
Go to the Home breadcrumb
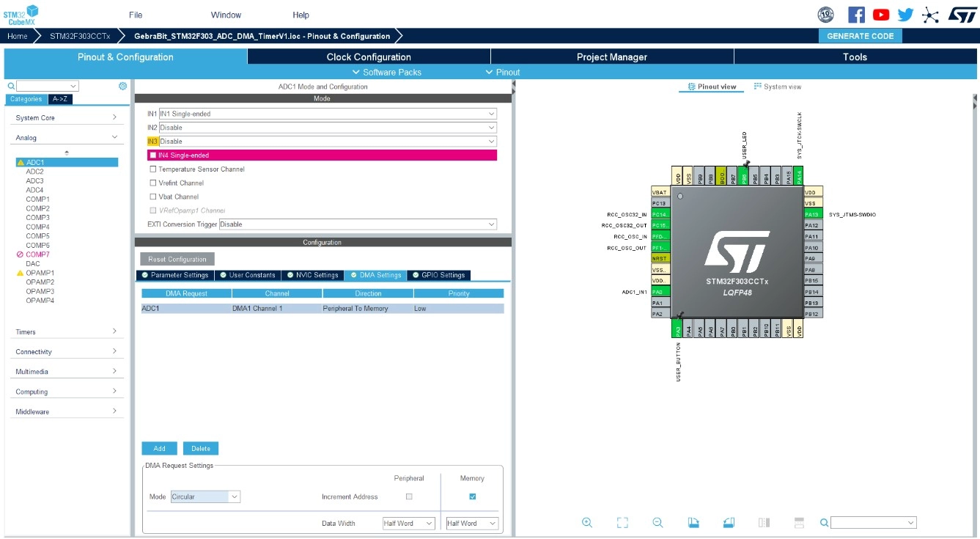(18, 36)
